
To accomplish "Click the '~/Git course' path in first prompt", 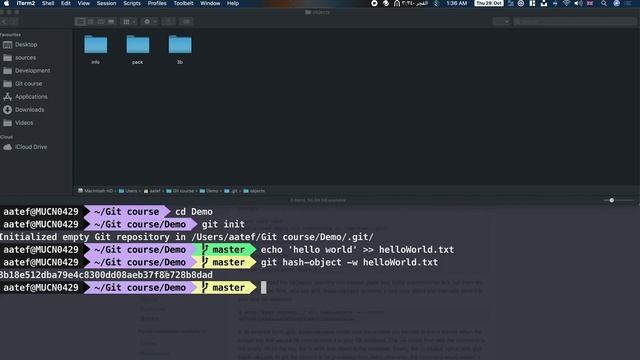I will pos(127,212).
